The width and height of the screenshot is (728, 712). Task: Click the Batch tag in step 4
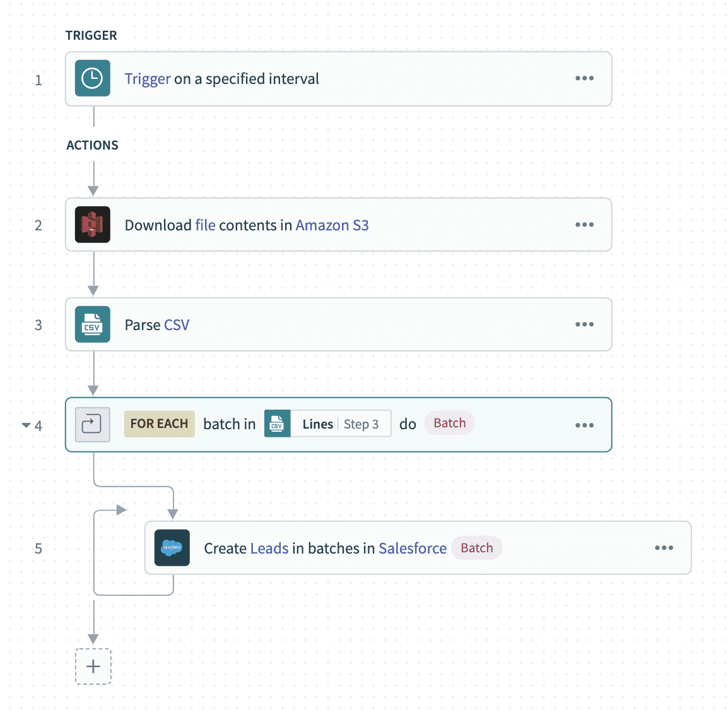tap(449, 423)
